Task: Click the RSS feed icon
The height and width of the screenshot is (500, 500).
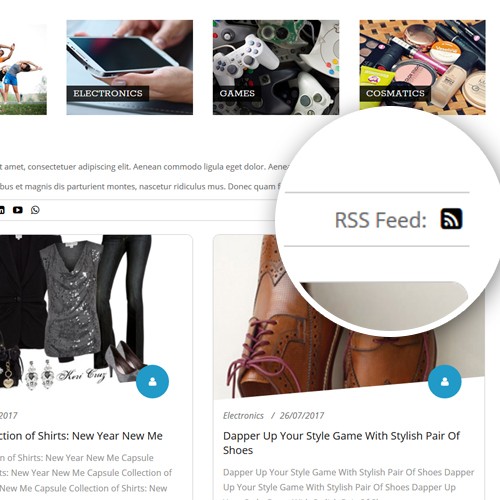Action: (x=451, y=219)
